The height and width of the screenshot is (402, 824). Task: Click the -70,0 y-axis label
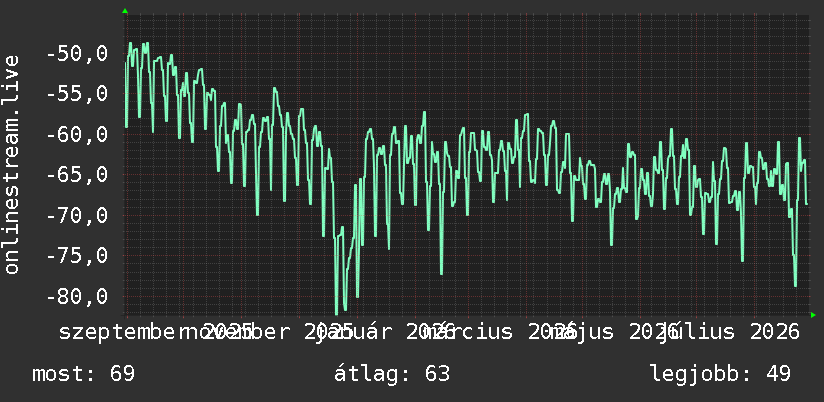tap(77, 215)
